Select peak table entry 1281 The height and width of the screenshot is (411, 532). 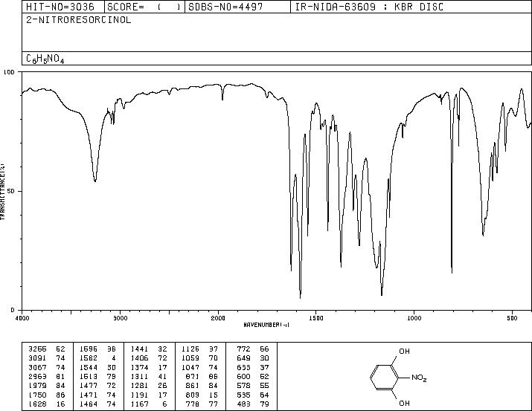click(x=139, y=386)
